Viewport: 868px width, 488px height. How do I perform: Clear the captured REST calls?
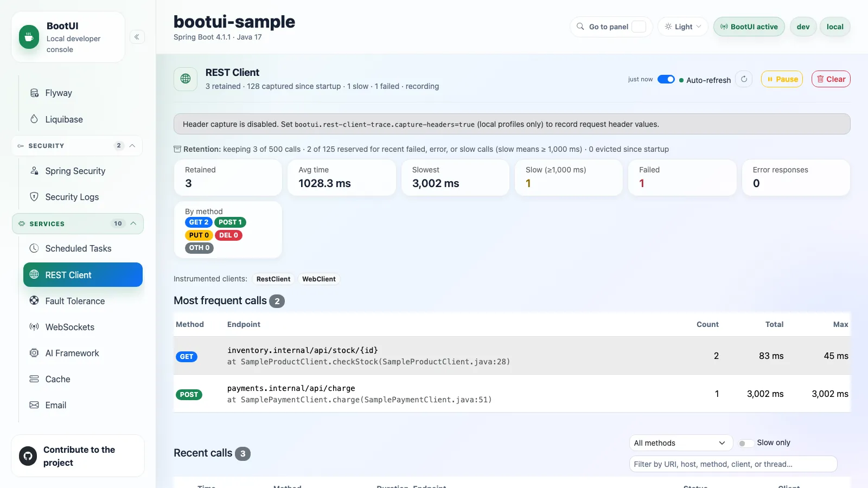(x=831, y=79)
